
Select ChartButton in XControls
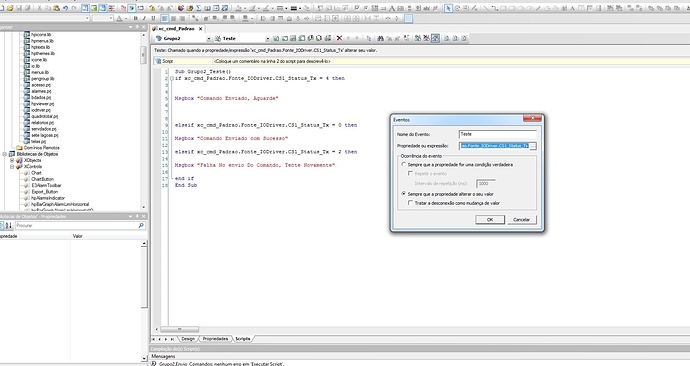42,179
